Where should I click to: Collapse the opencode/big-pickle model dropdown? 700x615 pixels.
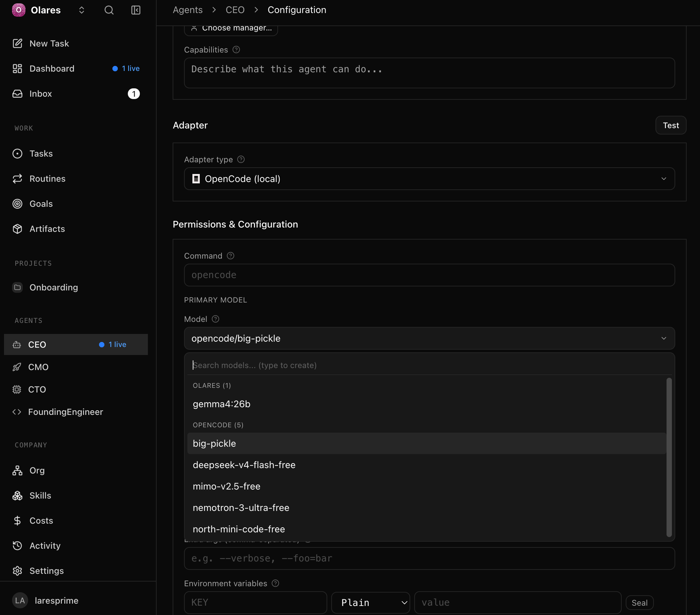(429, 338)
